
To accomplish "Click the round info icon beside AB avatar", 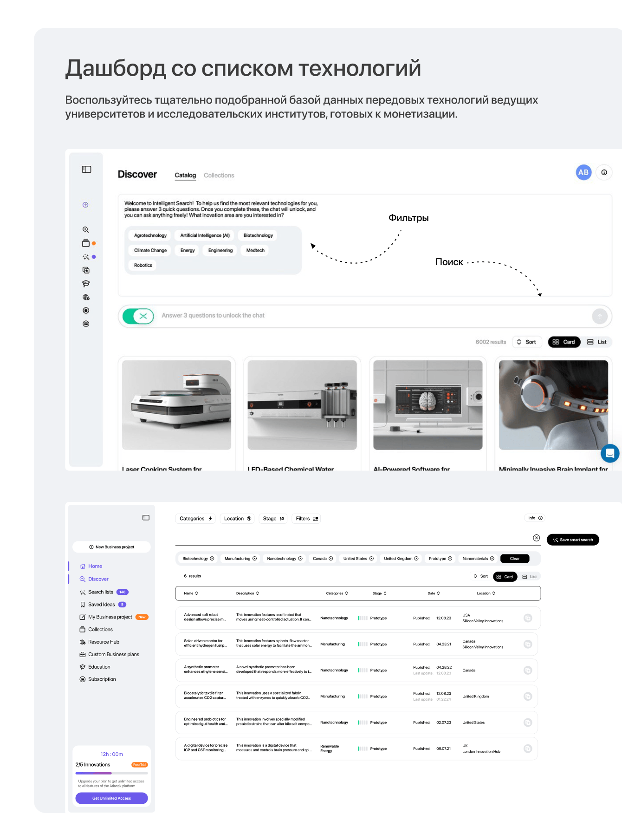I will pyautogui.click(x=604, y=172).
